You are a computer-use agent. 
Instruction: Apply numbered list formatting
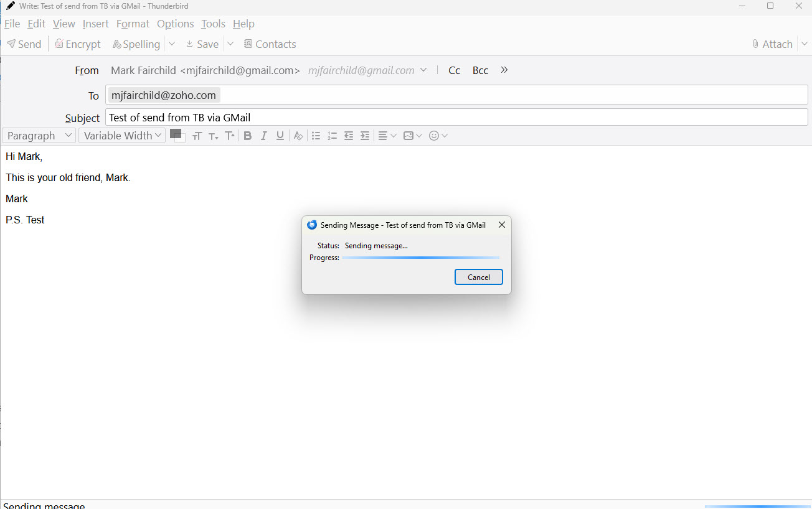tap(333, 136)
